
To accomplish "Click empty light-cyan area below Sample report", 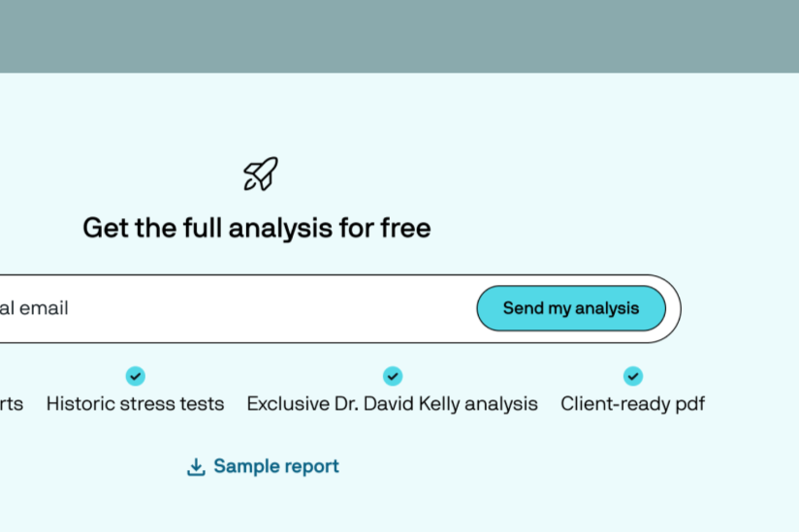I will pyautogui.click(x=399, y=507).
